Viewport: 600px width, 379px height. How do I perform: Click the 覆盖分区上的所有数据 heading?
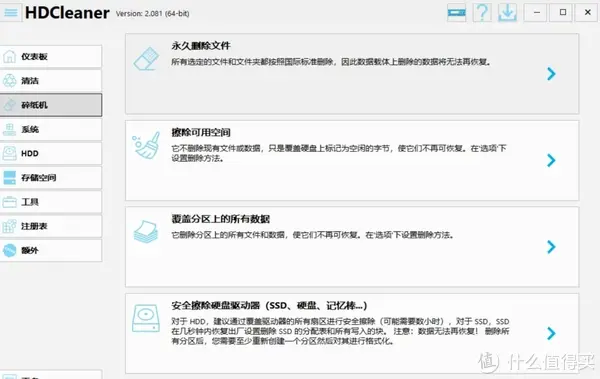220,219
